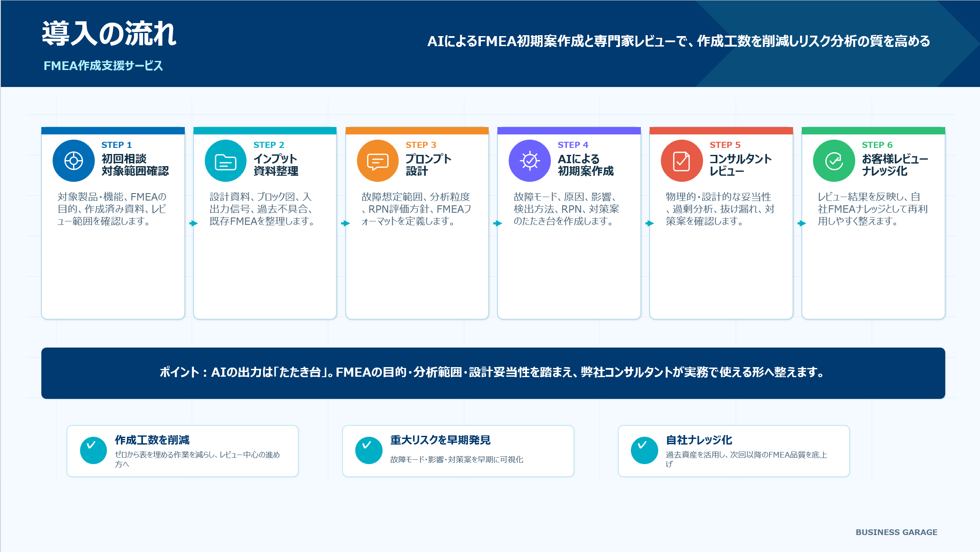Click the STEP 1 description starting 対象製品・機能
The width and height of the screenshot is (980, 552).
coord(112,209)
